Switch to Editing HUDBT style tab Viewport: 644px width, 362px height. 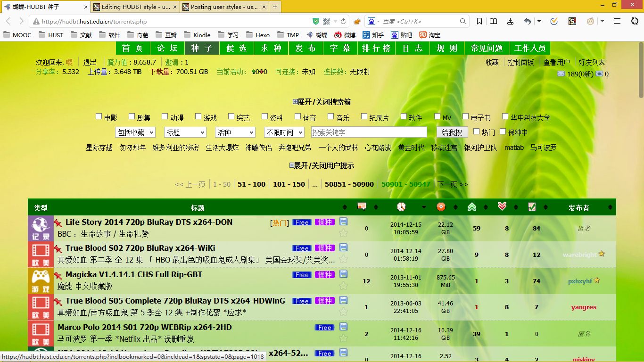(135, 7)
